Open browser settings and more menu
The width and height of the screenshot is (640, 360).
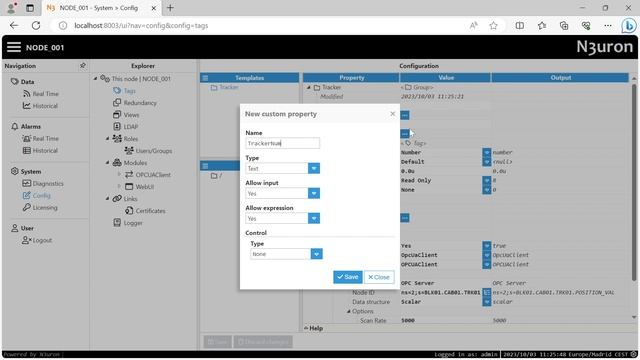point(608,25)
